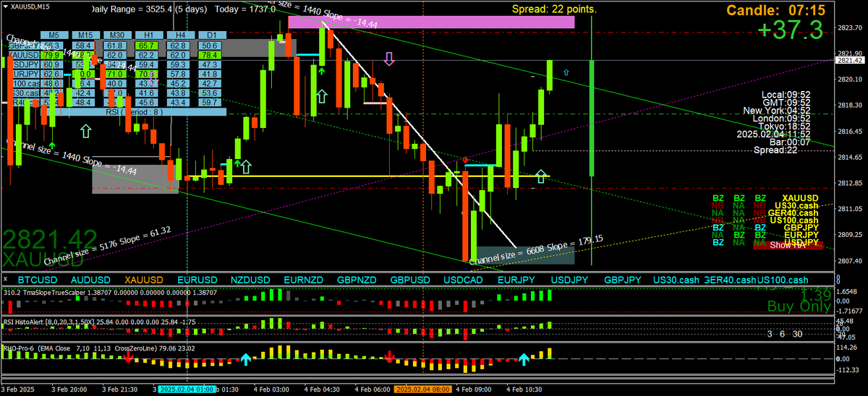
Task: Click the GER40.cash label in the signal table
Action: click(793, 212)
